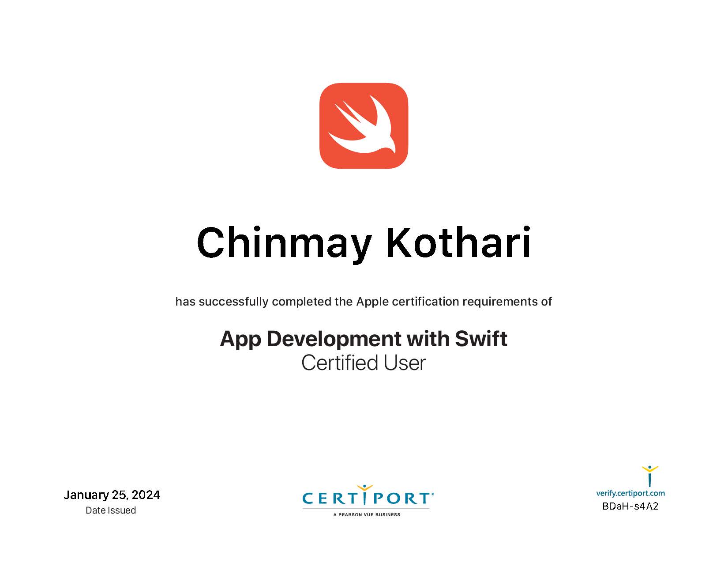Click the App Development with Swift title
728x563 pixels.
363,339
